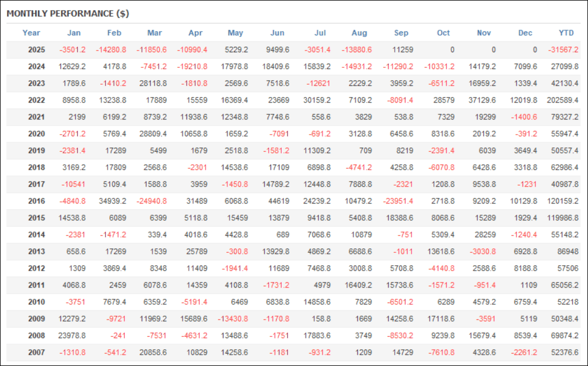Select 2016 June value 44619
Image resolution: width=588 pixels, height=366 pixels.
pos(279,201)
